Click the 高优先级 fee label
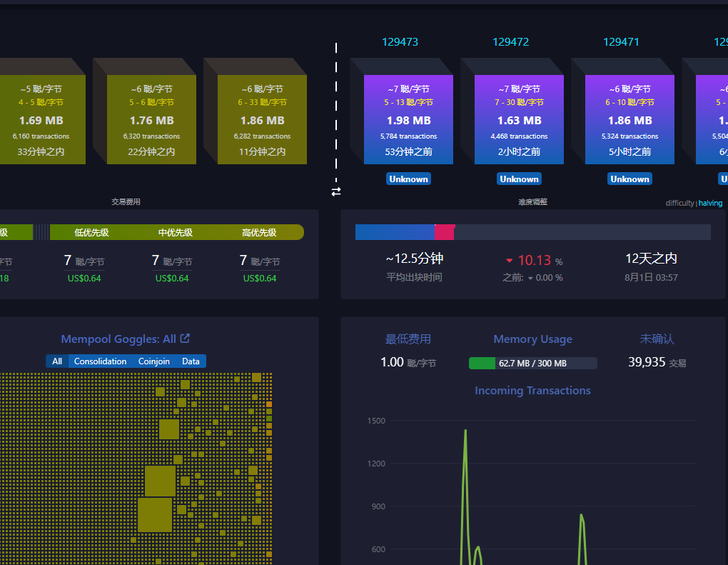Image resolution: width=728 pixels, height=565 pixels. pos(259,232)
